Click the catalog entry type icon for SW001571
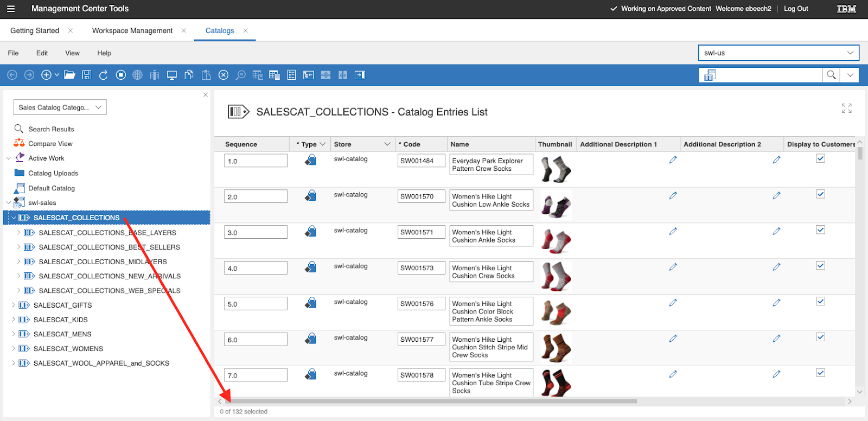Viewport: 868px width, 421px height. [310, 232]
